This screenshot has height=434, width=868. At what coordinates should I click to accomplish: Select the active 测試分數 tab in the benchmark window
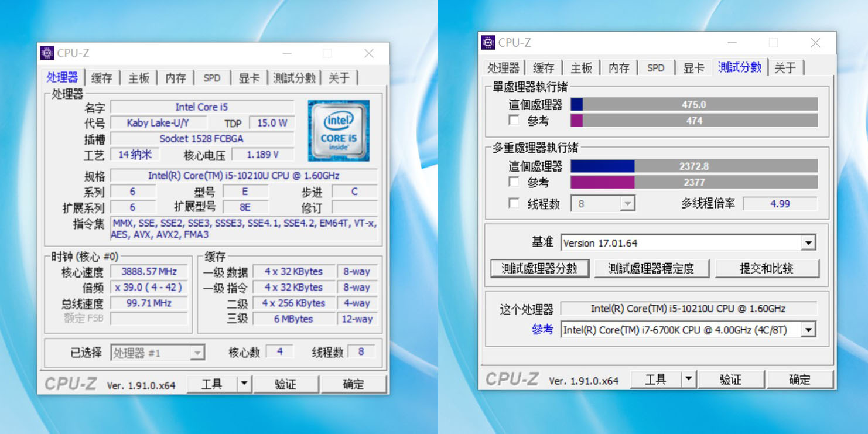pos(740,67)
